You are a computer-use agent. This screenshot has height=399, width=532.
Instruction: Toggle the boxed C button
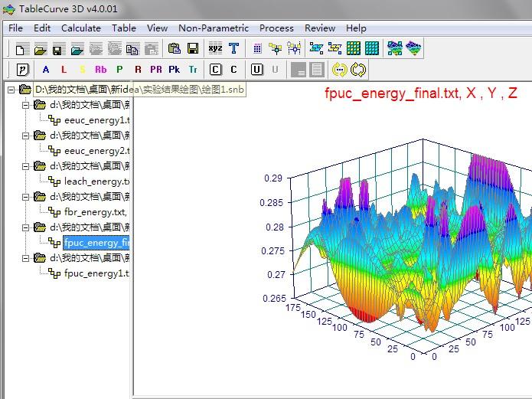tap(215, 70)
